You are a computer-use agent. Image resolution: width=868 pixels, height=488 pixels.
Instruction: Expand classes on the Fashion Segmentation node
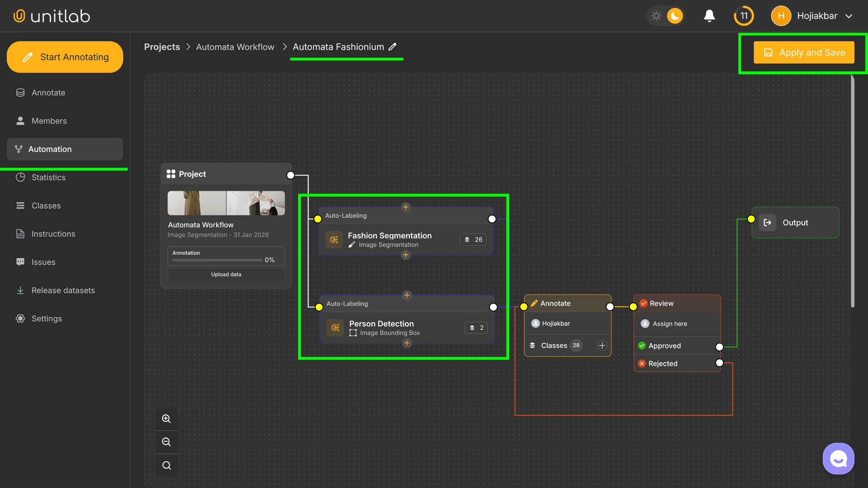click(473, 239)
